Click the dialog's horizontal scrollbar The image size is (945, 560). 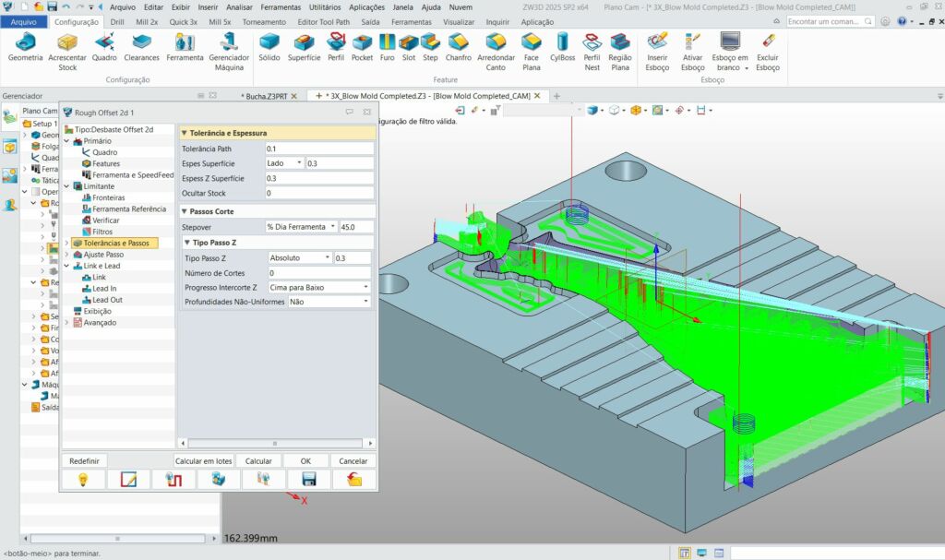click(x=277, y=443)
